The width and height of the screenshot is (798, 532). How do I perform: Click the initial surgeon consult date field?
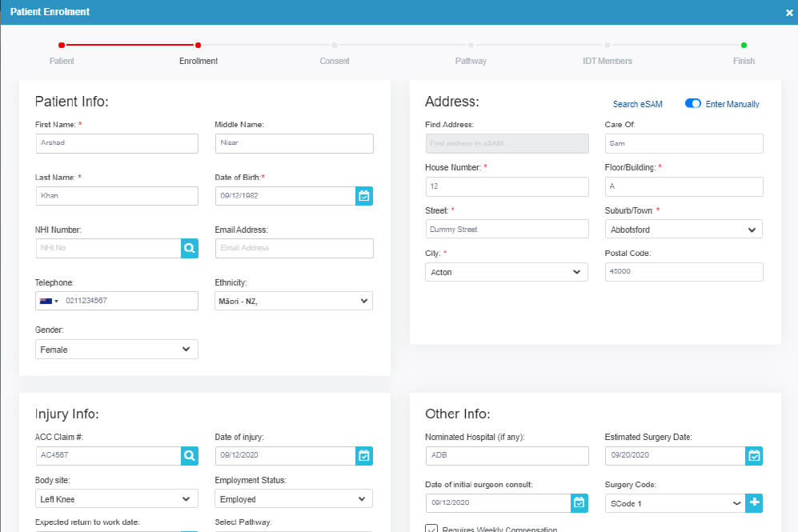coord(498,503)
